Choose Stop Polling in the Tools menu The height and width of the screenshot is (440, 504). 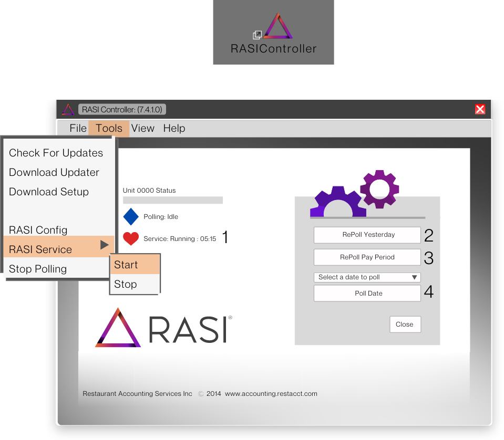coord(37,268)
